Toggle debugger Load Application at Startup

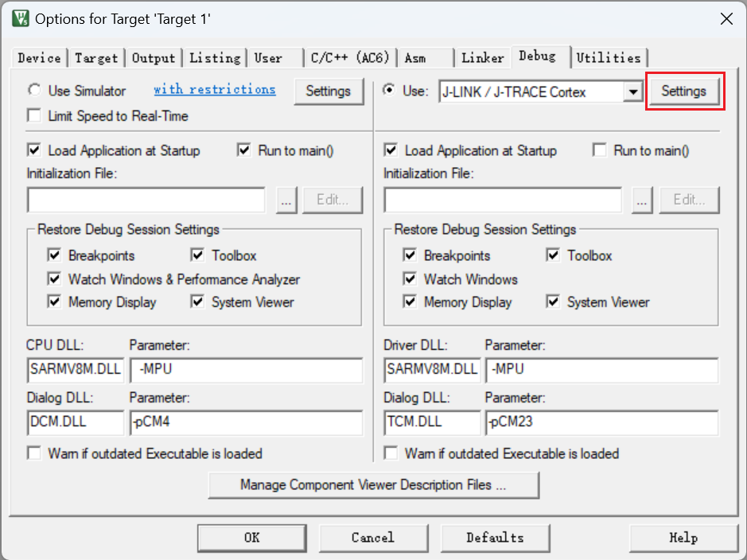click(x=391, y=150)
